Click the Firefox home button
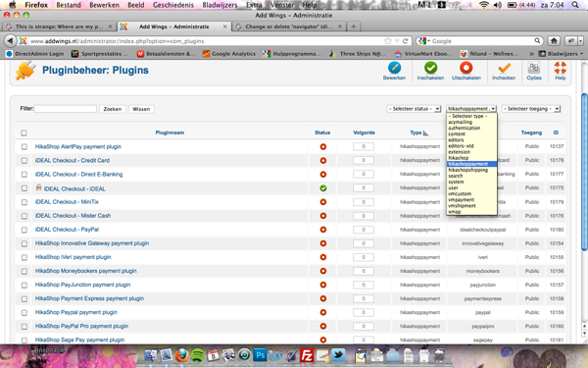Image resolution: width=588 pixels, height=368 pixels. (x=554, y=41)
